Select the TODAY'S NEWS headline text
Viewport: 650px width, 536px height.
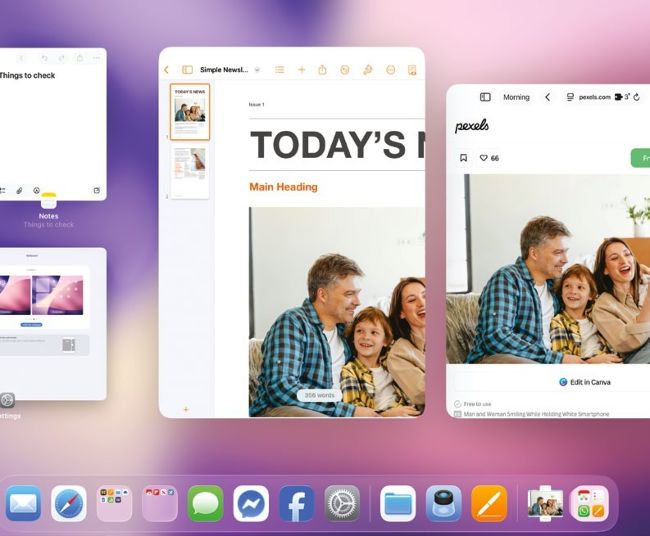point(337,144)
